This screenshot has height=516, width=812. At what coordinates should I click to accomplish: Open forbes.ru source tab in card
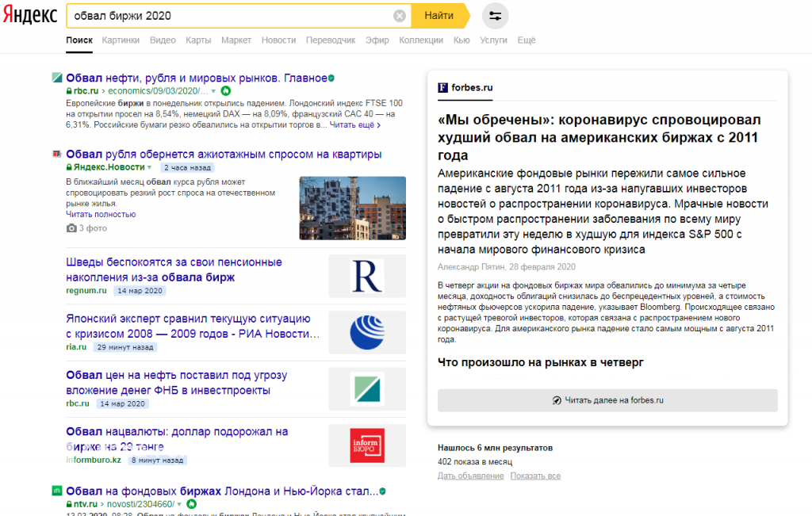(465, 88)
